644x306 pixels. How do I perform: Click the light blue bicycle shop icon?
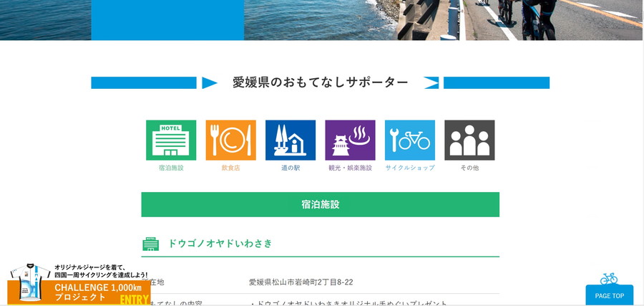pos(409,140)
